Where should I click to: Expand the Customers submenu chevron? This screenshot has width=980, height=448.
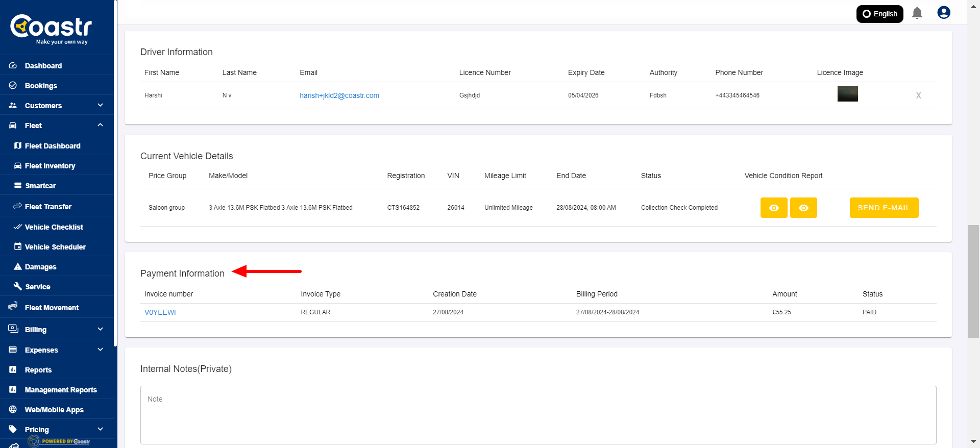pos(100,106)
